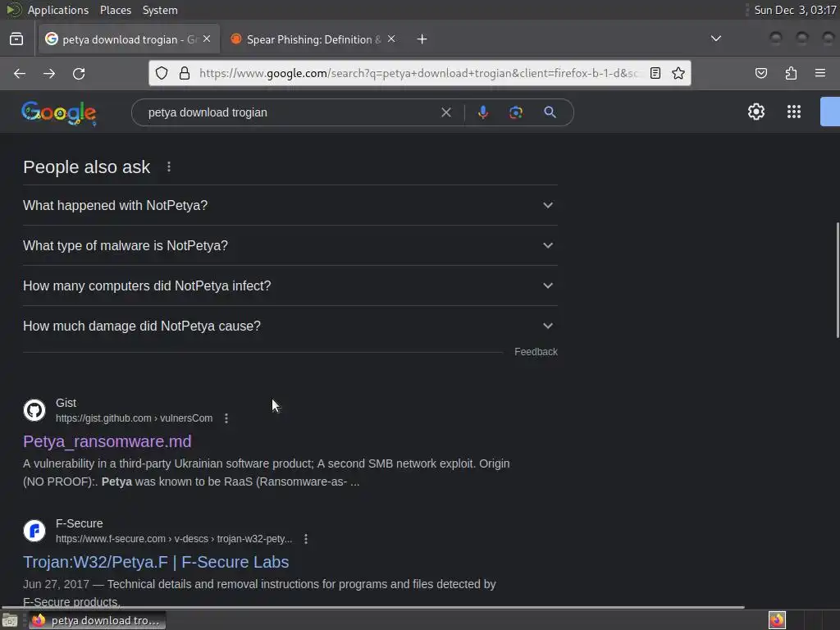The image size is (840, 630).
Task: Expand 'How many computers did NotPetya infect?'
Action: tap(290, 285)
